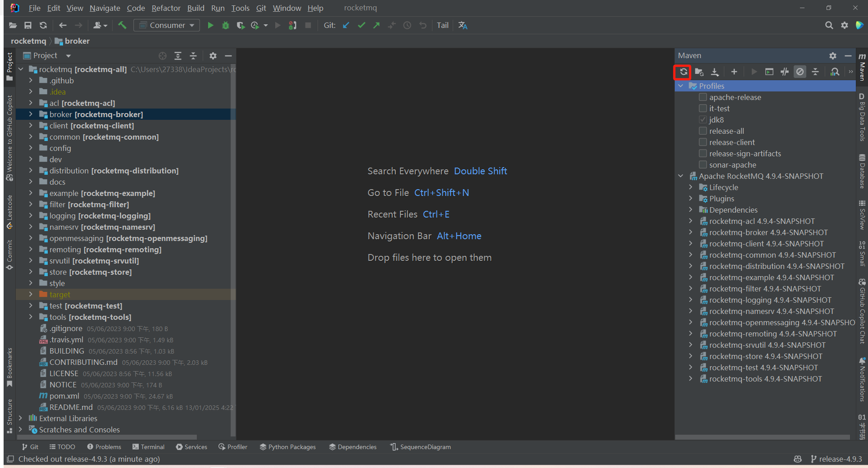Screen dimensions: 868x468
Task: Open the Navigate menu
Action: pos(105,8)
